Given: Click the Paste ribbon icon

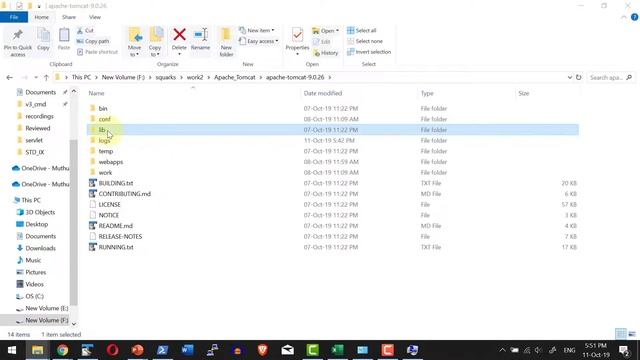Looking at the screenshot, I should (x=64, y=35).
